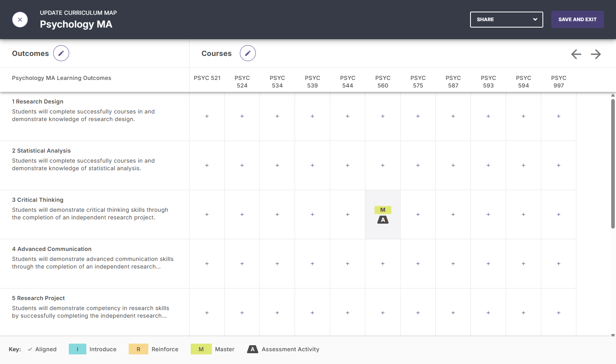Click the Reinforce key swatch
This screenshot has width=616, height=364.
point(138,349)
